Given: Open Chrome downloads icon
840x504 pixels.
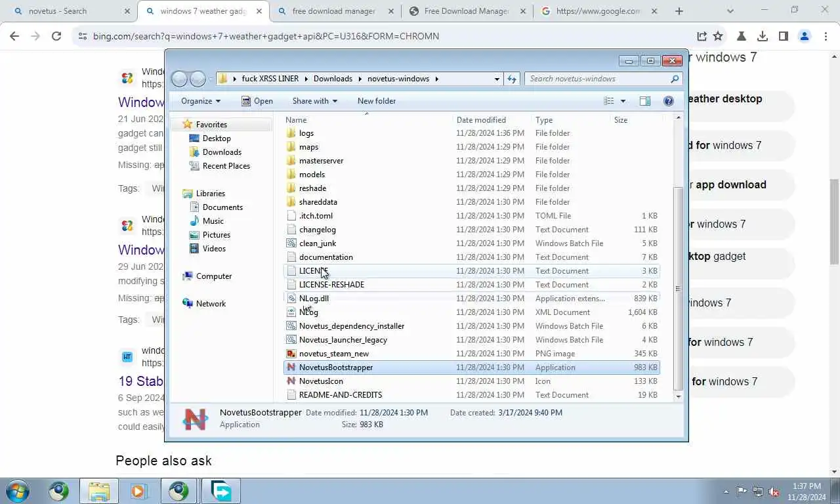Looking at the screenshot, I should 763,36.
